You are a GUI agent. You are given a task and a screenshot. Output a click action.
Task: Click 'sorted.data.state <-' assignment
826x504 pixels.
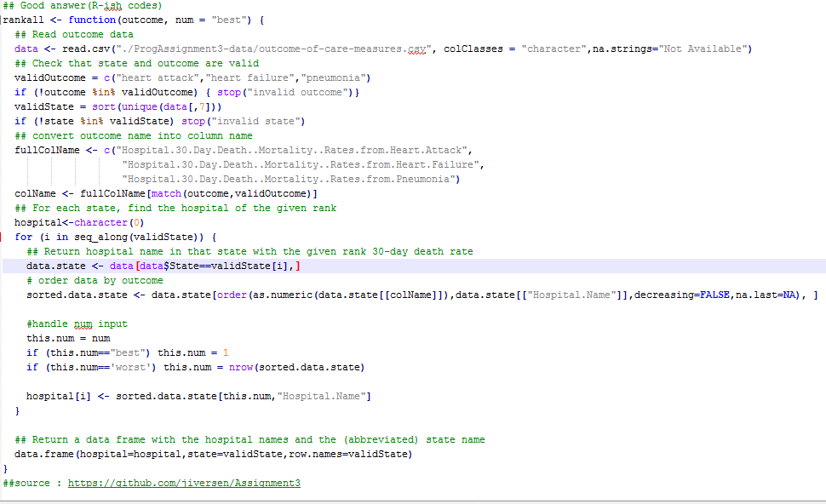click(86, 295)
